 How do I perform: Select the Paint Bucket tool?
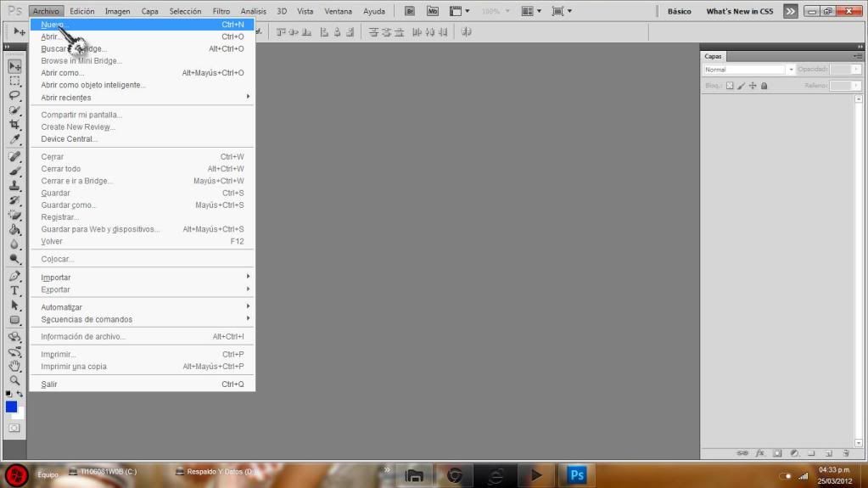14,229
